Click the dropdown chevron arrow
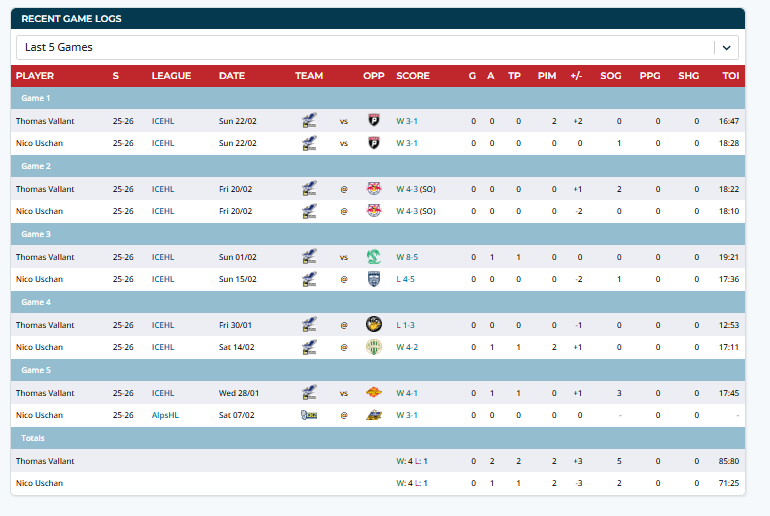The image size is (770, 516). click(x=725, y=47)
